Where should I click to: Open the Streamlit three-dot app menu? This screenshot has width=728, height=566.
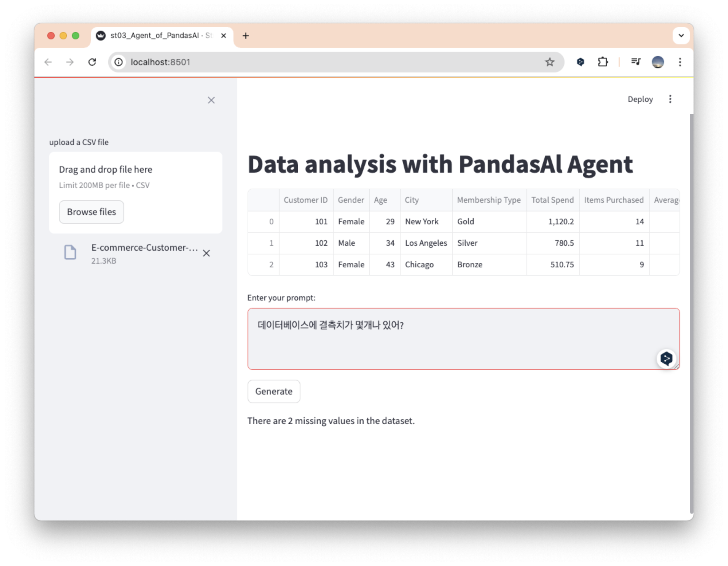click(x=670, y=99)
